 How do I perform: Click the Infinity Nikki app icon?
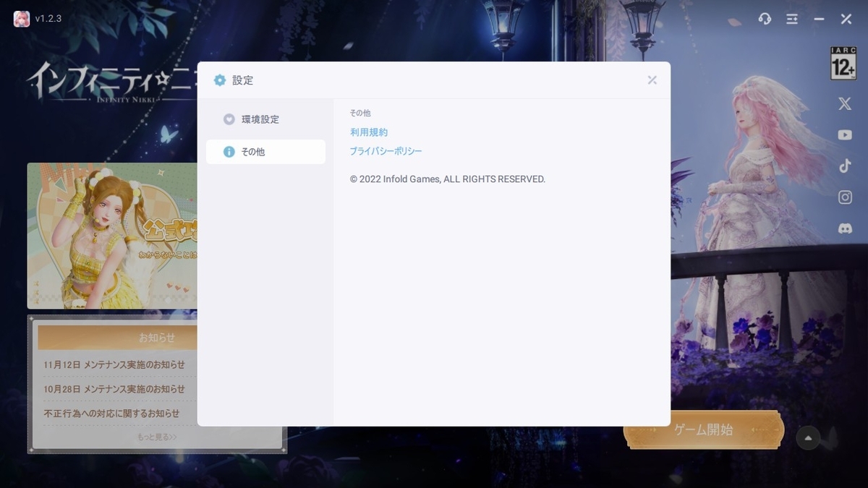pos(22,19)
